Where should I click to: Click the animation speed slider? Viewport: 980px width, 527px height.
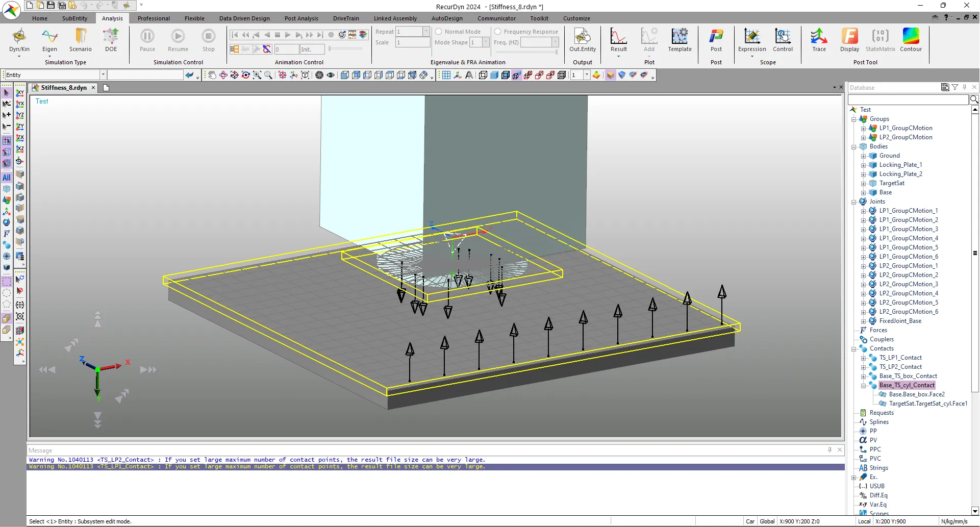[345, 49]
